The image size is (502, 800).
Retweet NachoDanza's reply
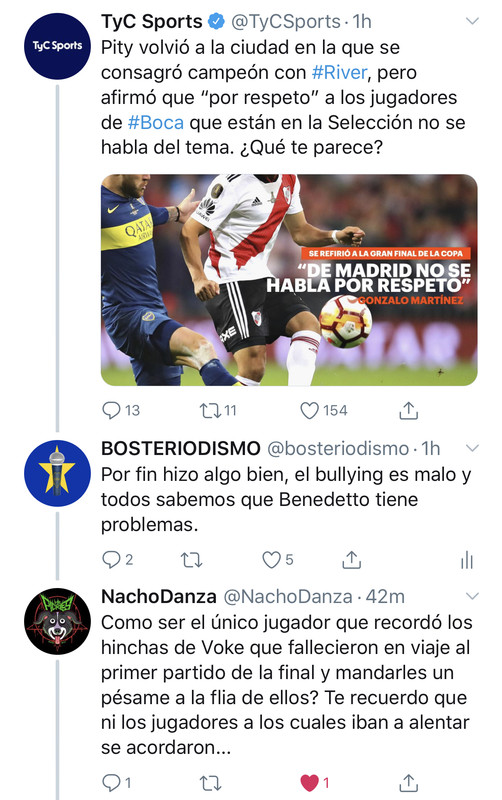[210, 783]
